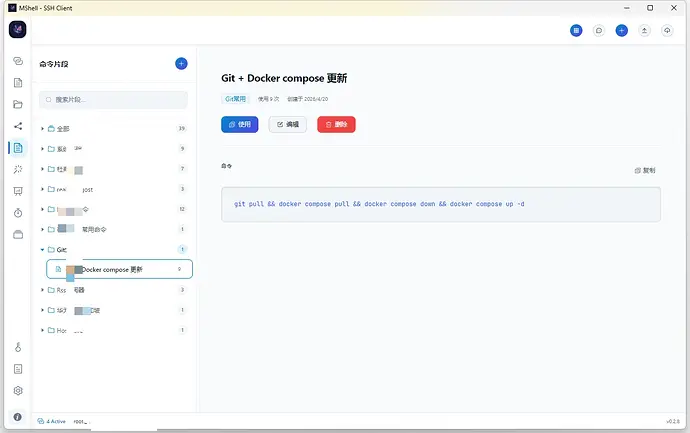Open settings gear in left sidebar

click(x=18, y=390)
